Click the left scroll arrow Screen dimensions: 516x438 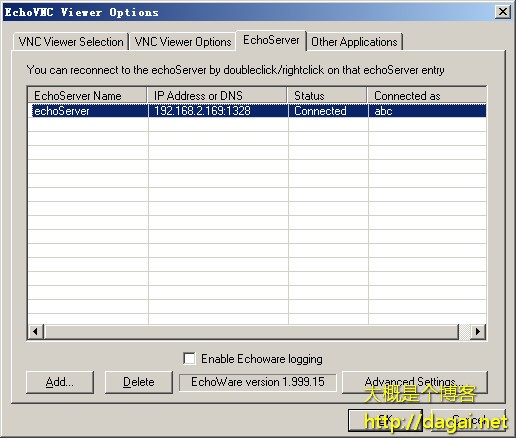click(36, 331)
